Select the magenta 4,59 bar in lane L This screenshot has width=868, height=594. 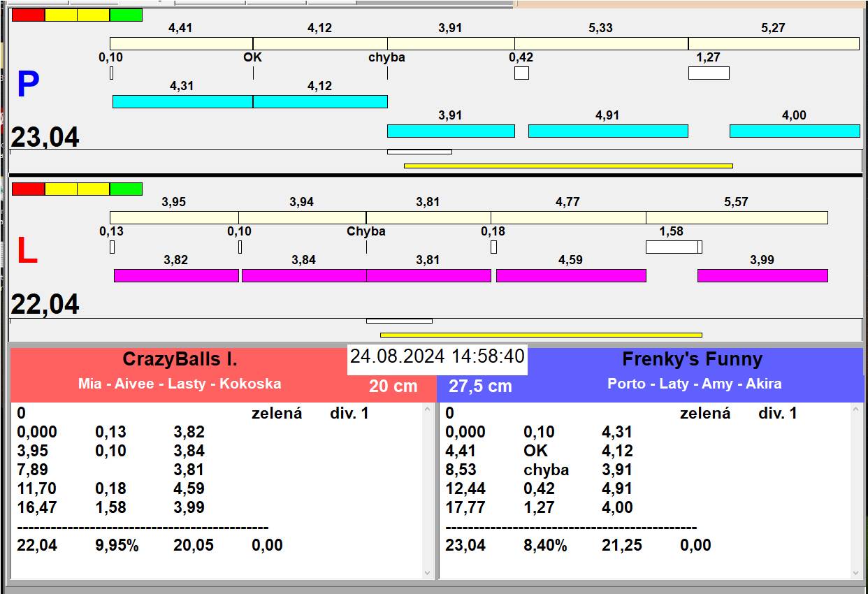point(571,275)
